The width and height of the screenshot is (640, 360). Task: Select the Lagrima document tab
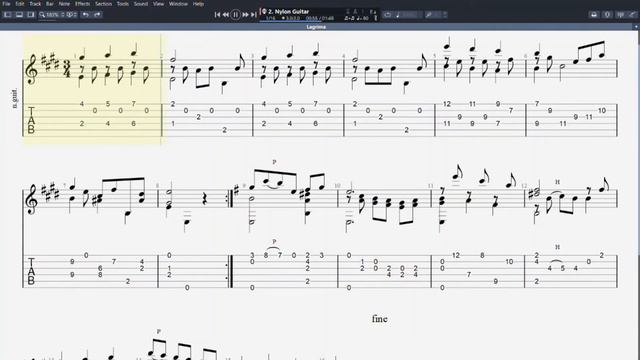(316, 27)
